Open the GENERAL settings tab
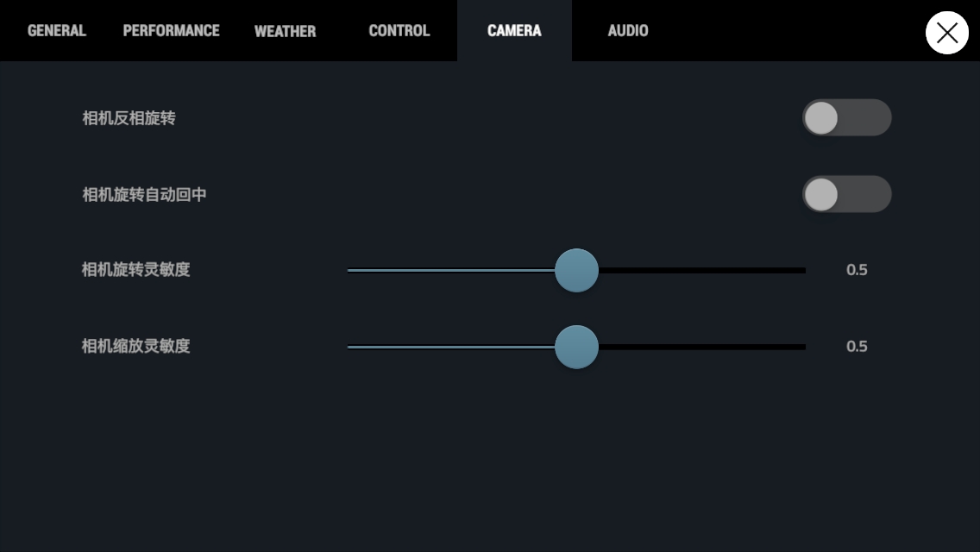The width and height of the screenshot is (980, 552). 57,31
